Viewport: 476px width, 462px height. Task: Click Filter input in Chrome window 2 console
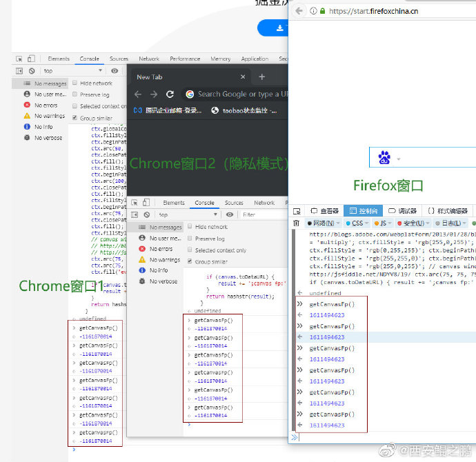pos(264,214)
